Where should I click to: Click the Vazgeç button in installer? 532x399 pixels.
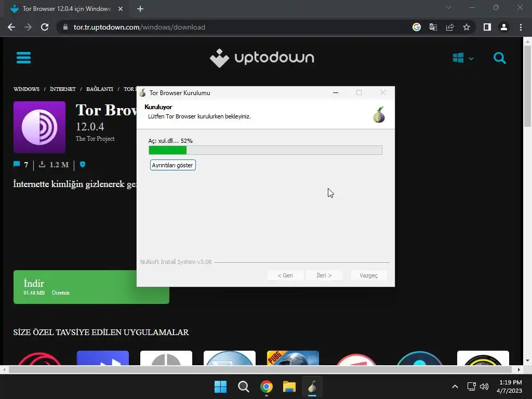click(368, 275)
